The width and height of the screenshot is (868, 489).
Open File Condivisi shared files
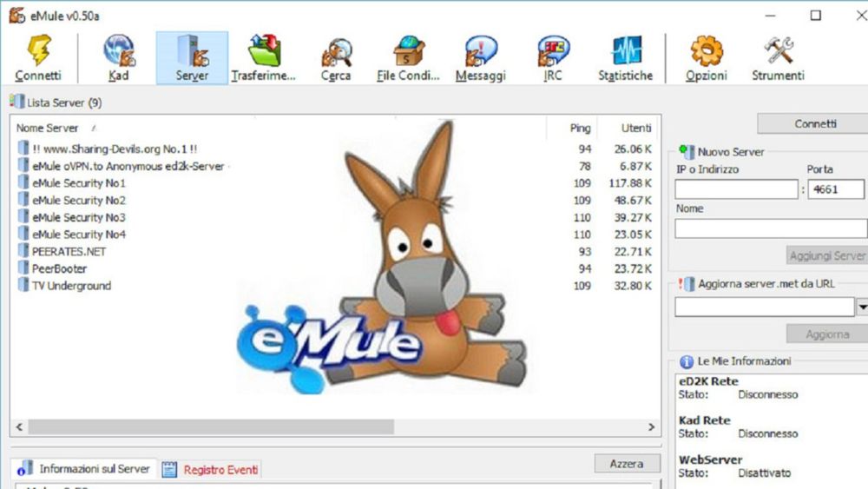[408, 57]
